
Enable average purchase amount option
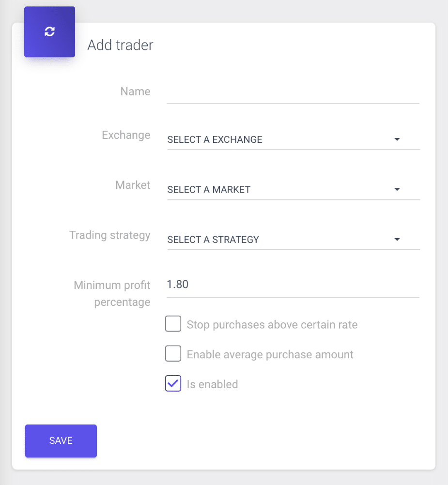click(173, 353)
